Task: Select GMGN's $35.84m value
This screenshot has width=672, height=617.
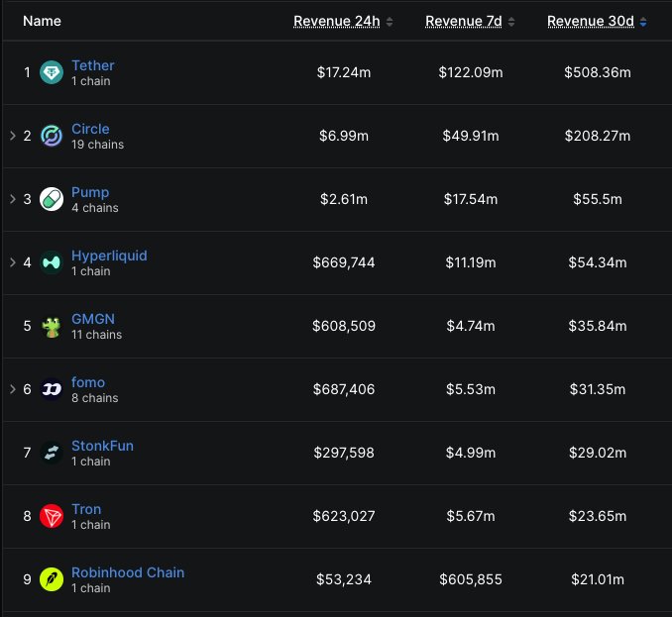Action: pos(597,326)
